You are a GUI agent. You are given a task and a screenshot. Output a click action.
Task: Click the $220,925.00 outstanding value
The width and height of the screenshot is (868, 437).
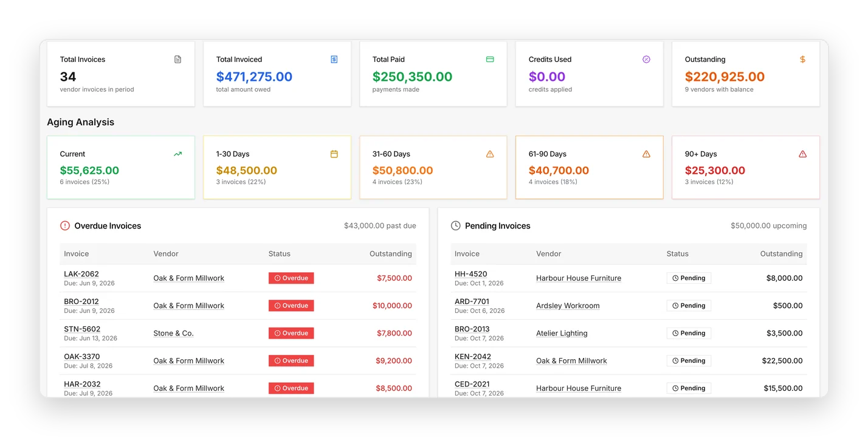[x=725, y=77]
